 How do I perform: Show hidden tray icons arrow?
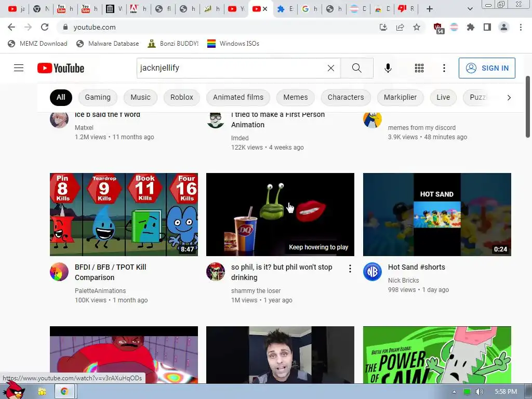point(454,392)
